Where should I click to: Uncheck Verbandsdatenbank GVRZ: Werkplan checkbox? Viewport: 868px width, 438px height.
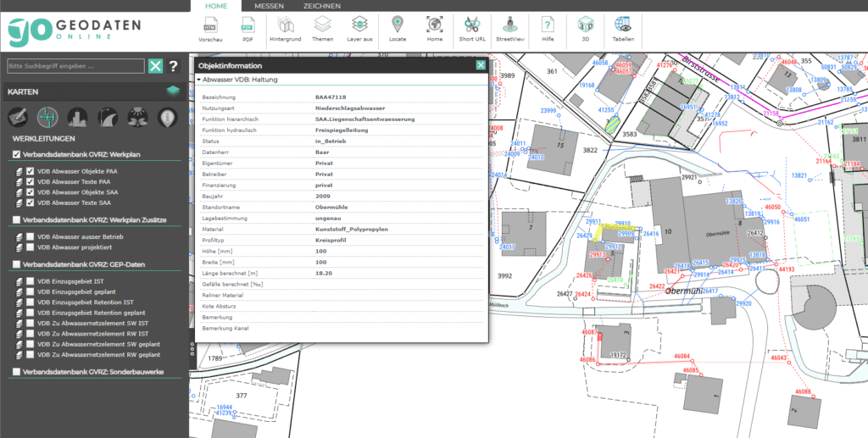16,154
